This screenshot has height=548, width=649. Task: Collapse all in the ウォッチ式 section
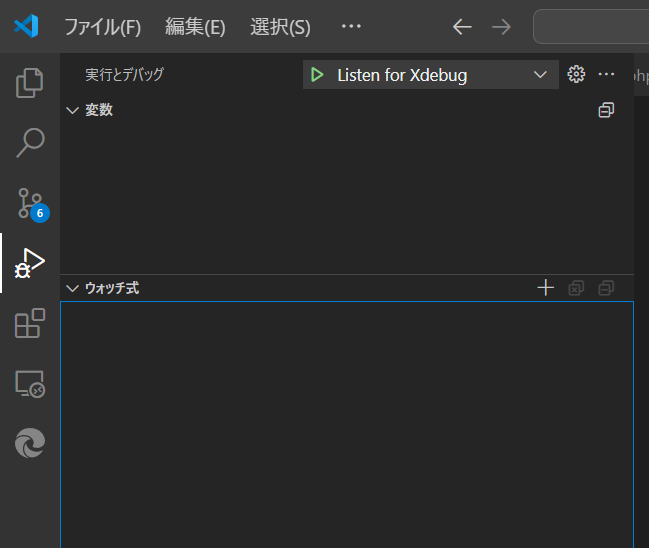click(x=606, y=288)
